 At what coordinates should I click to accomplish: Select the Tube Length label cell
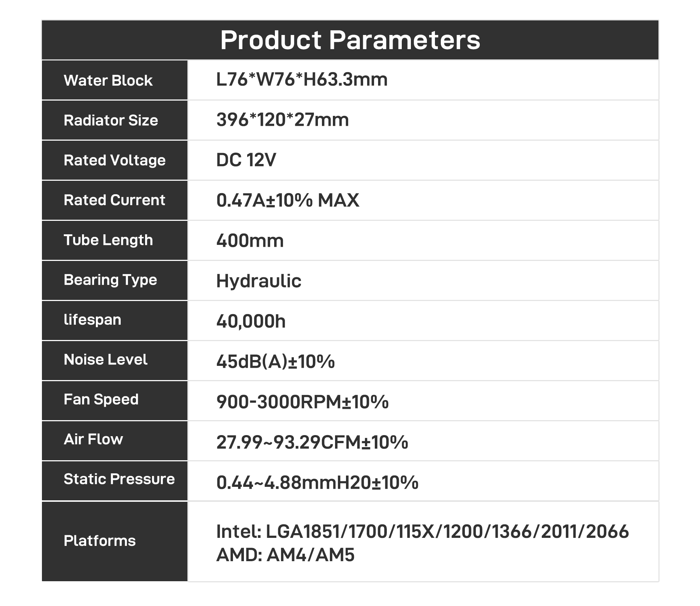tap(108, 240)
